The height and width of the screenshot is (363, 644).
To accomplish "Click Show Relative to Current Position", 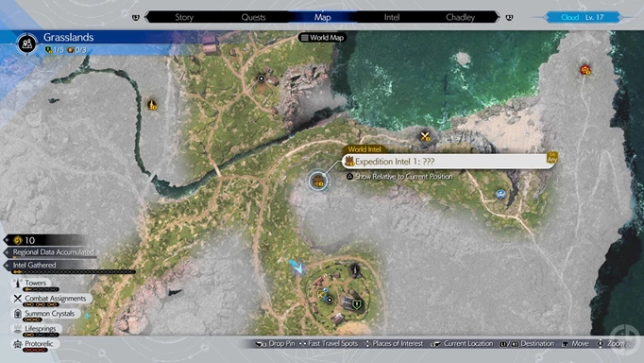I will click(399, 177).
